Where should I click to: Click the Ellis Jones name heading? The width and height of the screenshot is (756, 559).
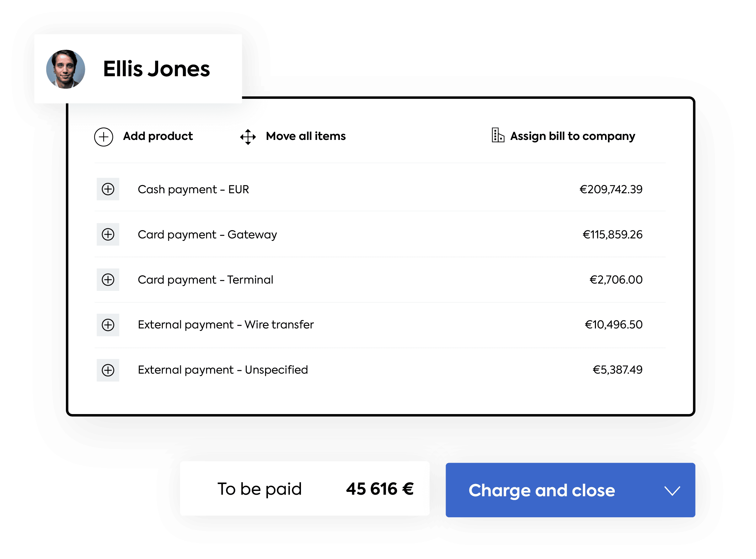tap(156, 69)
